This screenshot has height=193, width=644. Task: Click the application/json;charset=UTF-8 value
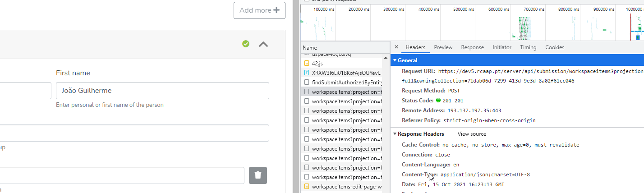point(485,175)
